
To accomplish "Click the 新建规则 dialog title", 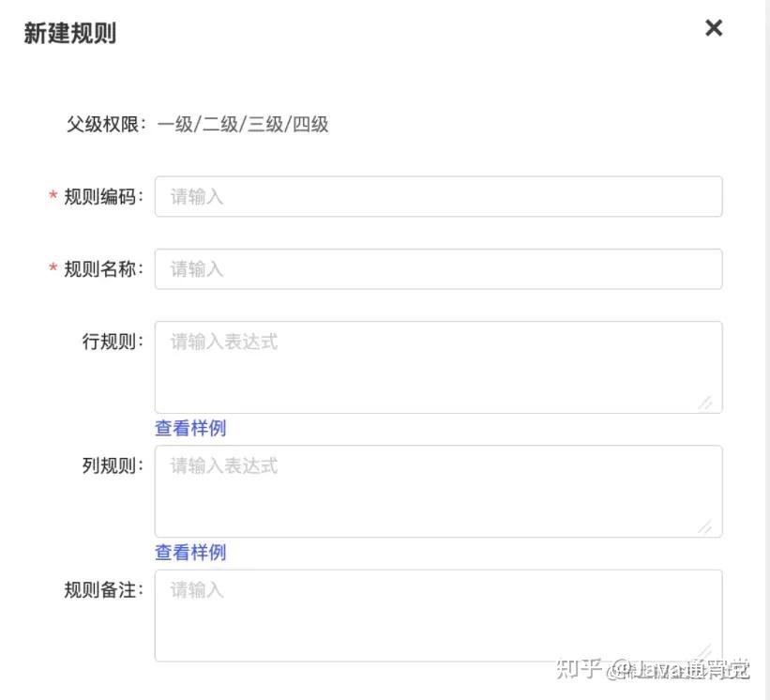I will [x=69, y=34].
